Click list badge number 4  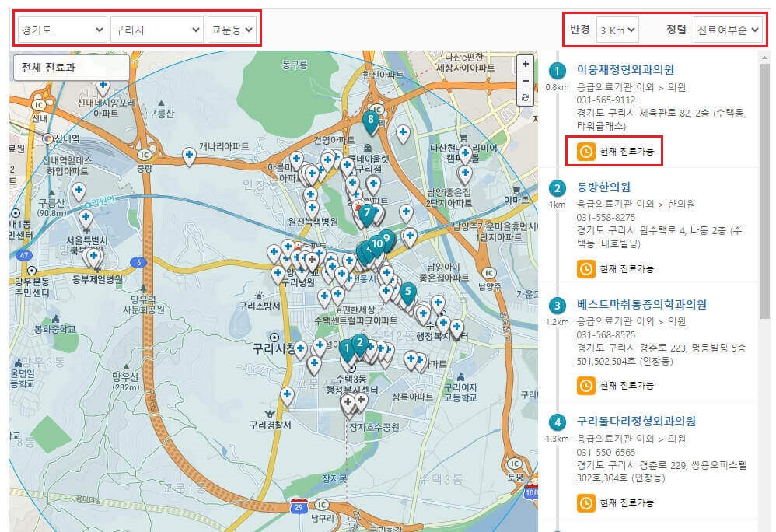[x=558, y=422]
